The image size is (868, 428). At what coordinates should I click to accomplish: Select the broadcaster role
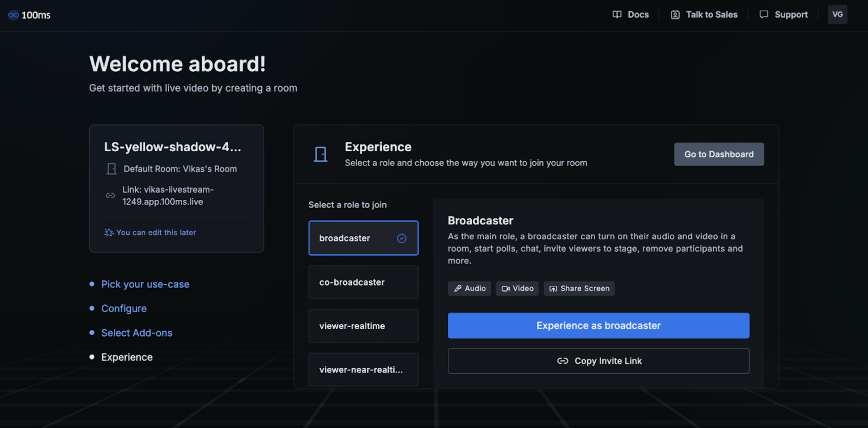pyautogui.click(x=363, y=238)
